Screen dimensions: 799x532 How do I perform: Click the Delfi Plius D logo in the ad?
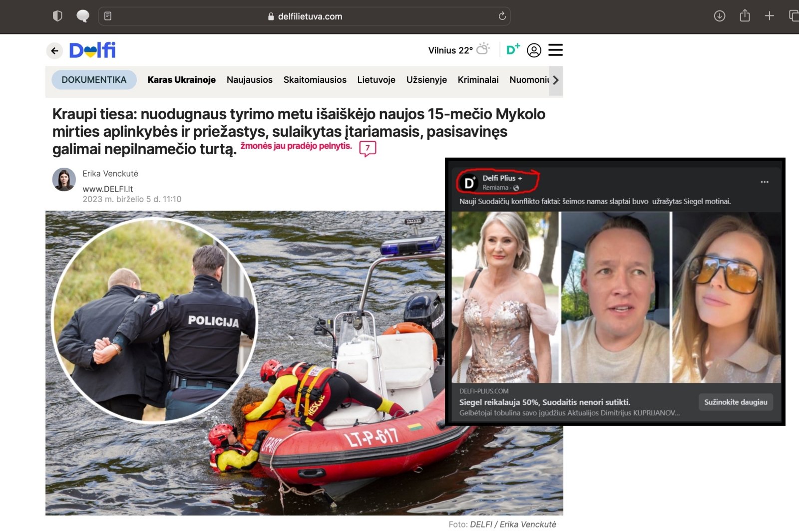tap(468, 183)
